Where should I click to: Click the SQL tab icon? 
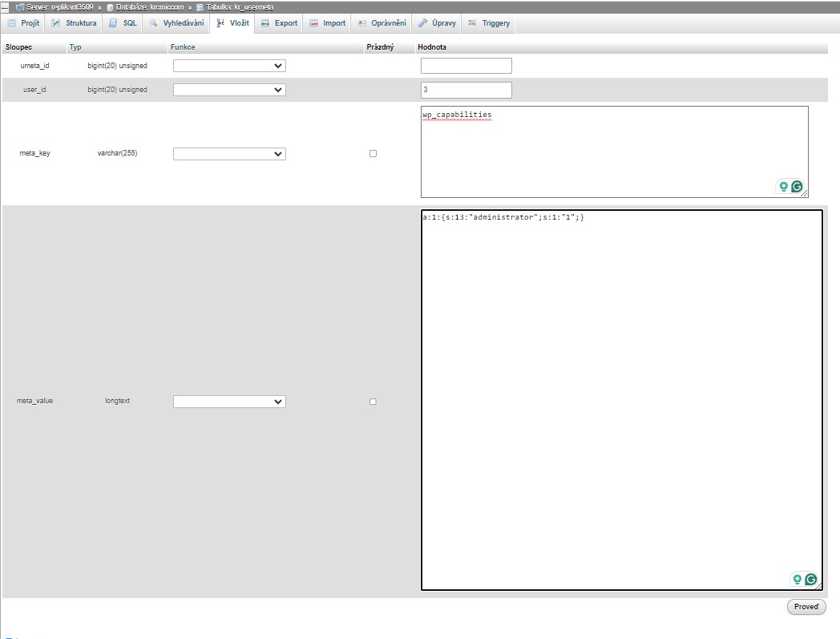tap(113, 23)
